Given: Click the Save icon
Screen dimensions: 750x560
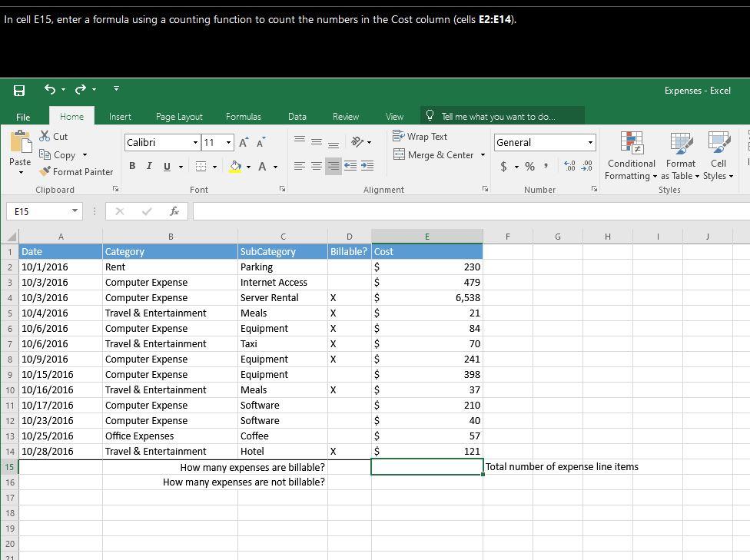Looking at the screenshot, I should (18, 88).
